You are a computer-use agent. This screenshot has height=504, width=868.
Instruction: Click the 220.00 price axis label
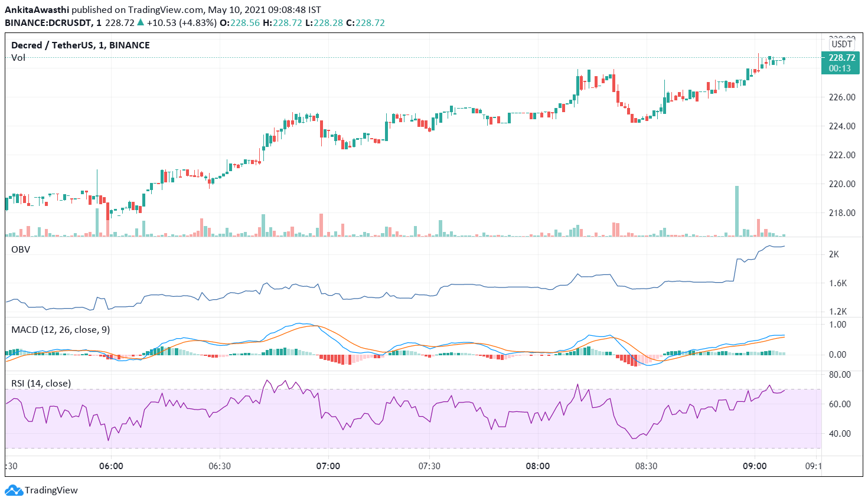pos(842,184)
